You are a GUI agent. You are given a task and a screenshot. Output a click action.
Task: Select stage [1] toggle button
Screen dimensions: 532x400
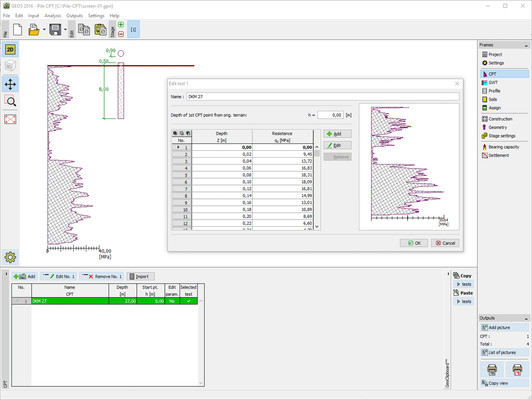(133, 30)
